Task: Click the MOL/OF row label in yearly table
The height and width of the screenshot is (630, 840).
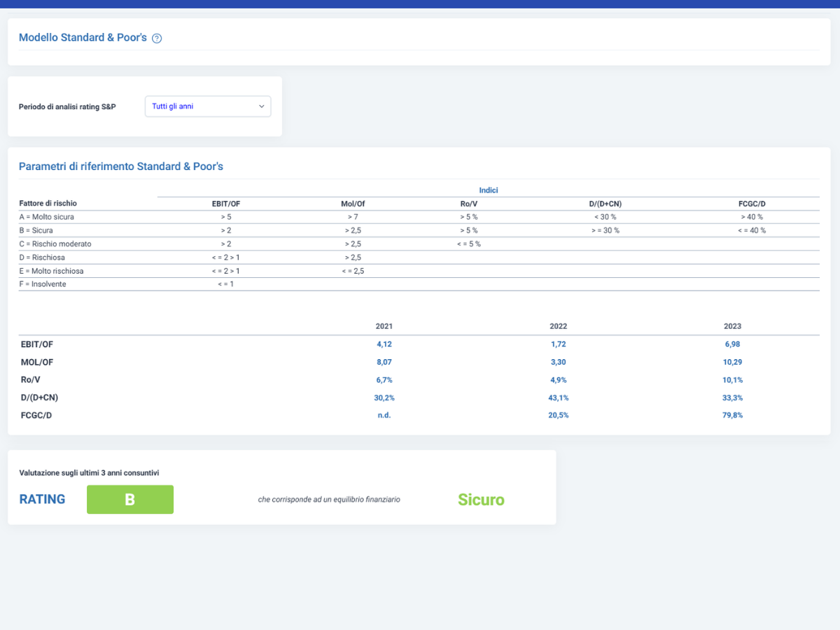Action: (36, 362)
